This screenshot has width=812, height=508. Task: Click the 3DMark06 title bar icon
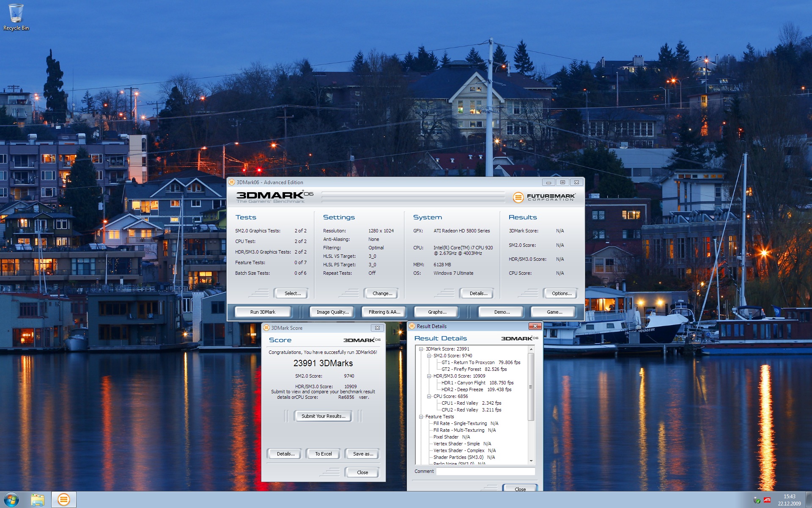click(232, 182)
